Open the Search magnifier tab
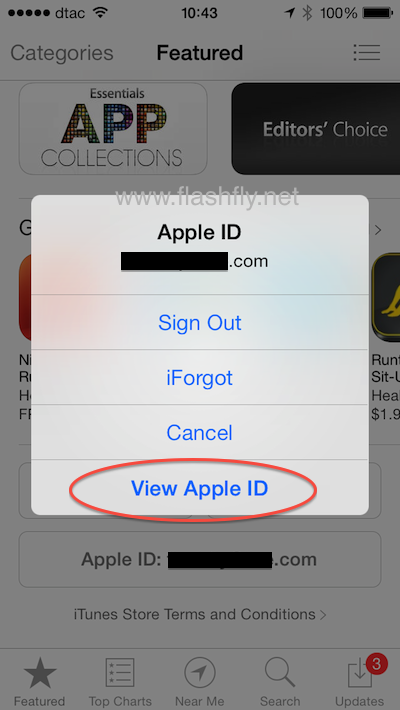Screen dimensions: 400x710 280,673
